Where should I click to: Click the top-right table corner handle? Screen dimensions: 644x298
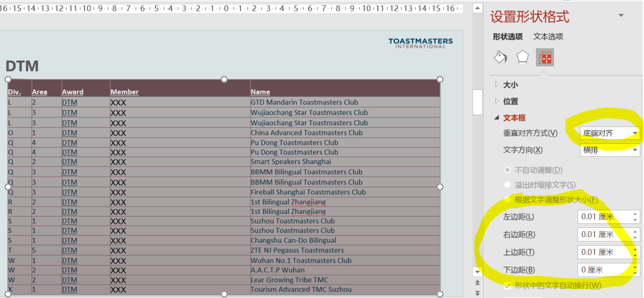tap(440, 79)
